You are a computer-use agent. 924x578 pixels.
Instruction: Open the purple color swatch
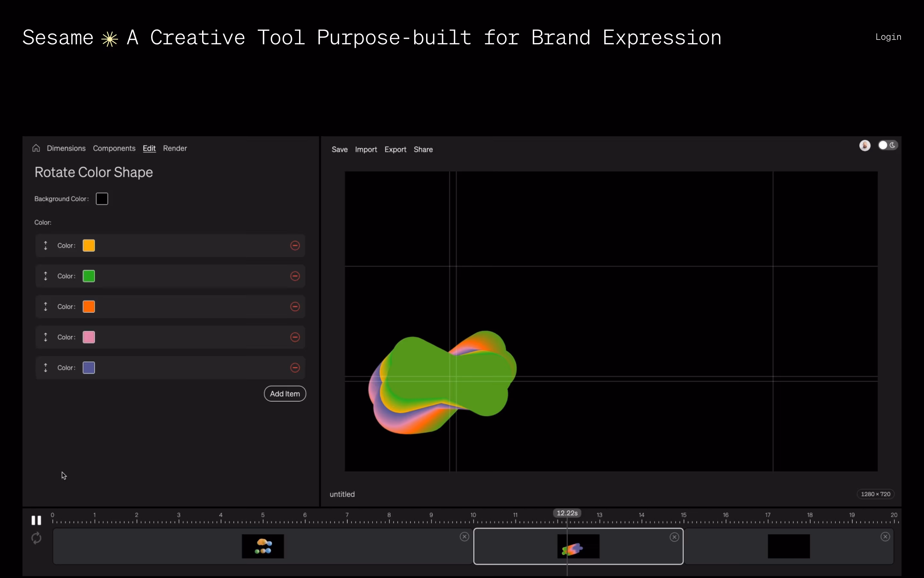[89, 368]
